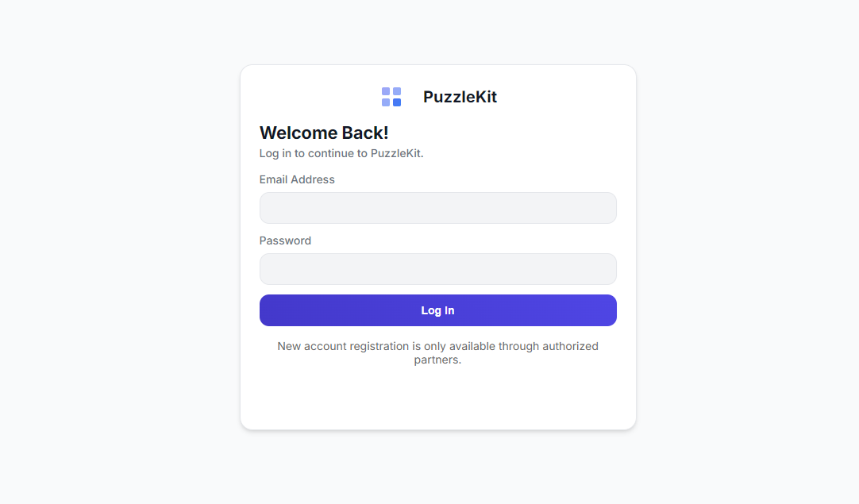Click the dark blue square in the logo
Viewport: 859px width, 504px height.
point(397,102)
